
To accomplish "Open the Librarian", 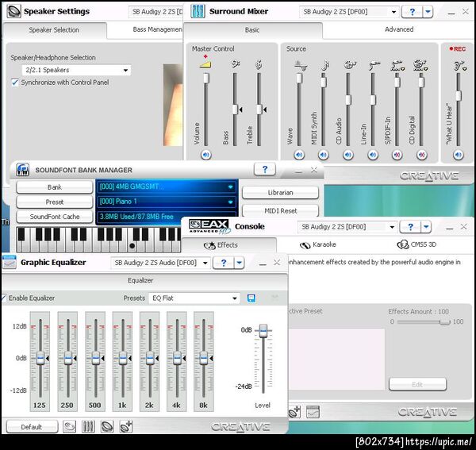I will point(281,193).
